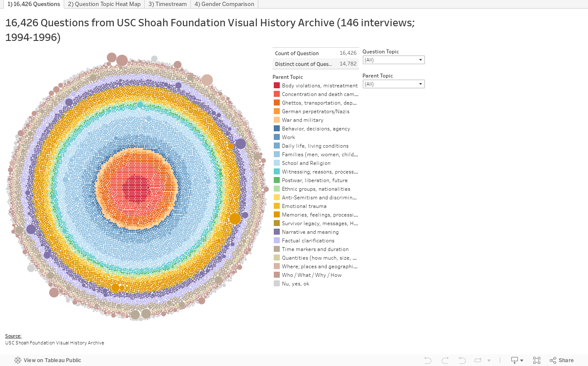The width and height of the screenshot is (588, 366).
Task: Click the large purple bubble on right edge
Action: 241,144
